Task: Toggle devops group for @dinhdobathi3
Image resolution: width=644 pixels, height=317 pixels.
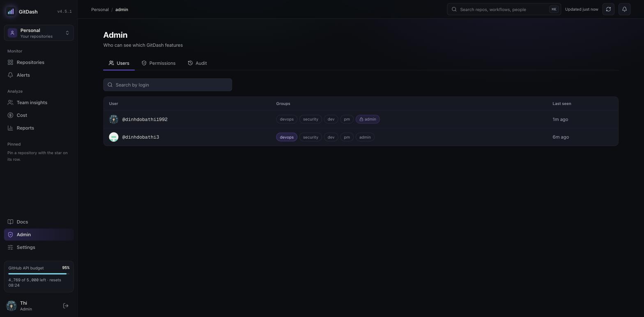Action: [287, 137]
